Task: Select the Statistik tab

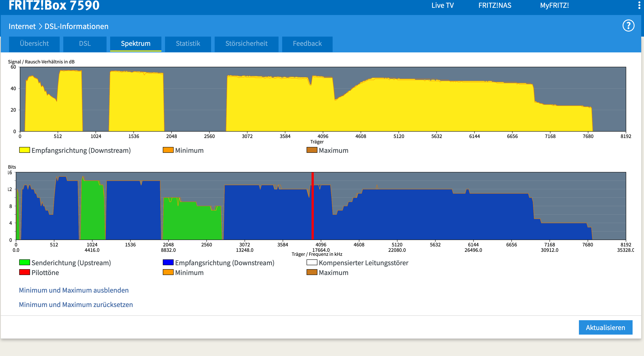Action: (188, 44)
